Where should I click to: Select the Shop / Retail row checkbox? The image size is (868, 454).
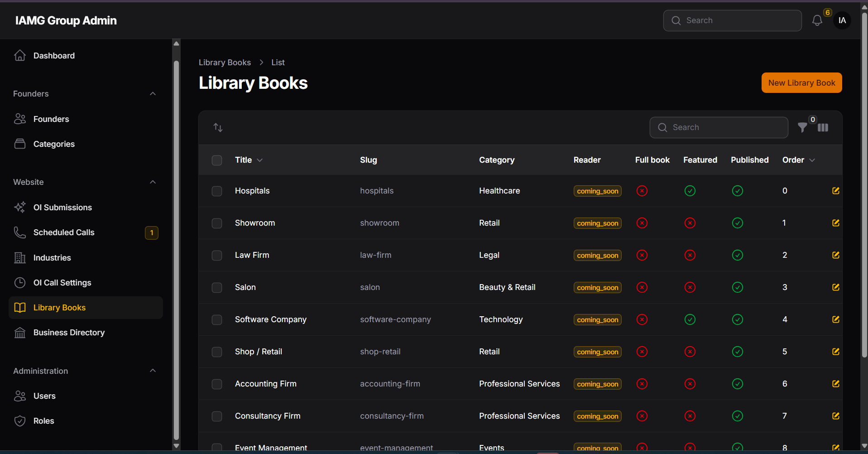(x=217, y=352)
